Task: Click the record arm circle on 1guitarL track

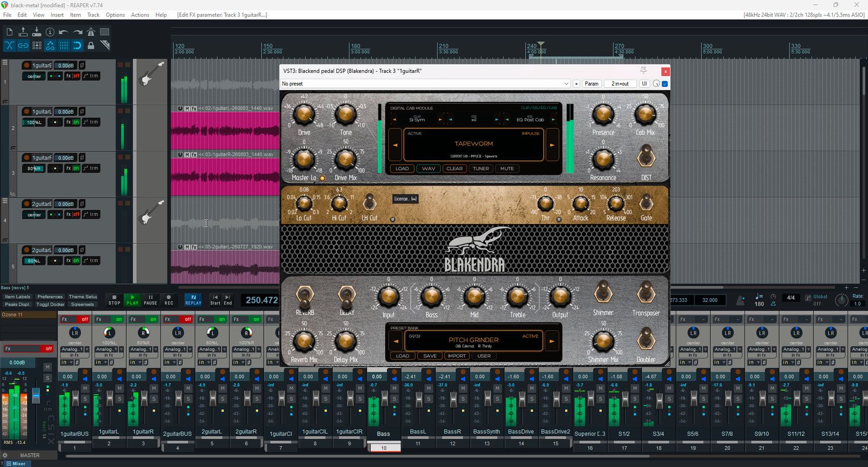Action: (26, 111)
